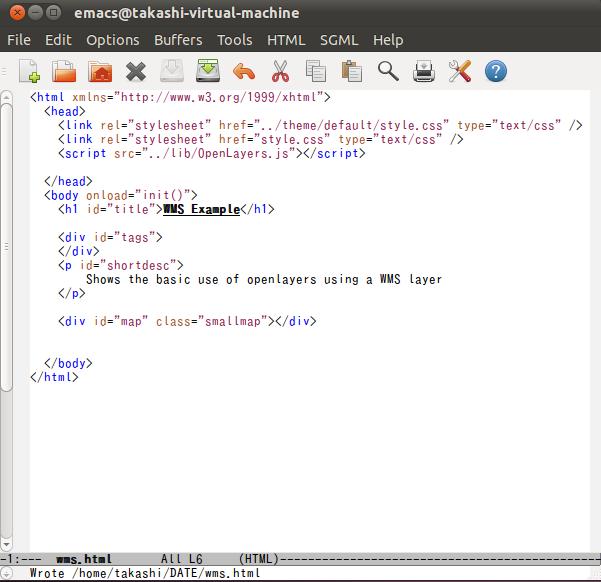
Task: Click the body onload="init()" line
Action: pyautogui.click(x=121, y=195)
